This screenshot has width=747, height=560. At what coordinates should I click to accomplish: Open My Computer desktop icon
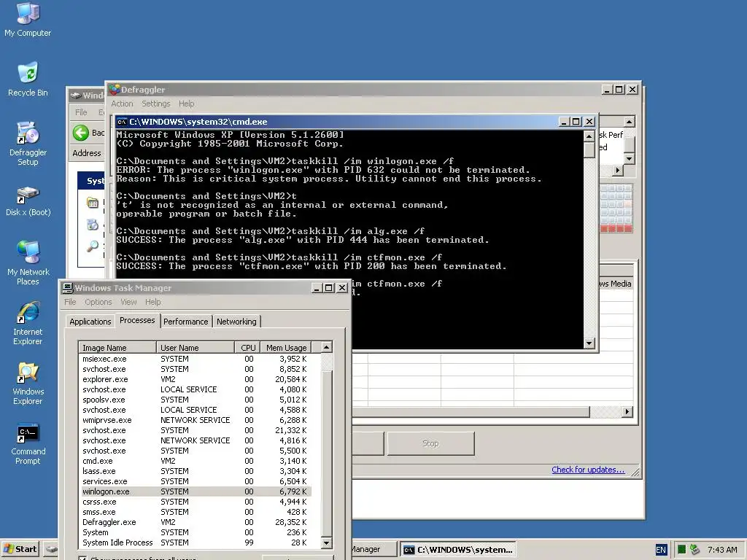pos(28,20)
